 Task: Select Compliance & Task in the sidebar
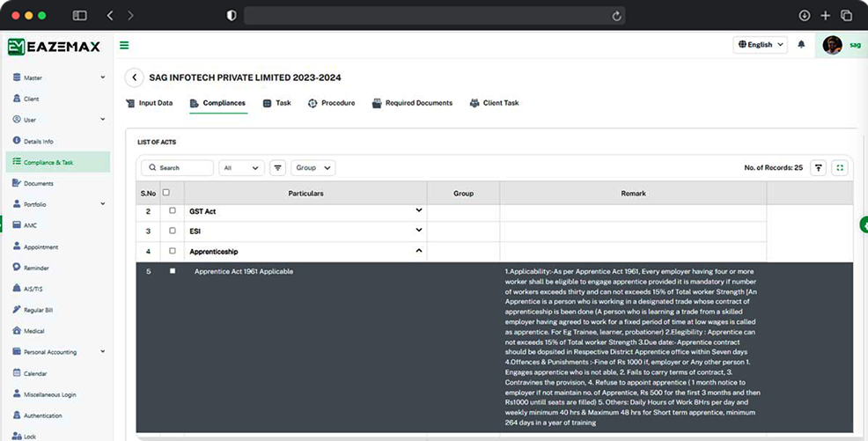(58, 162)
